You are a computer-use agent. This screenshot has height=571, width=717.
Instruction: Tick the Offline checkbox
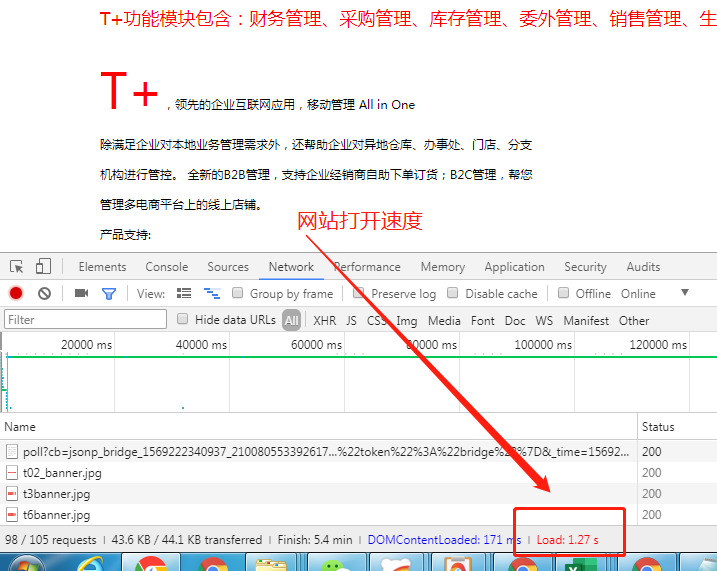coord(563,293)
